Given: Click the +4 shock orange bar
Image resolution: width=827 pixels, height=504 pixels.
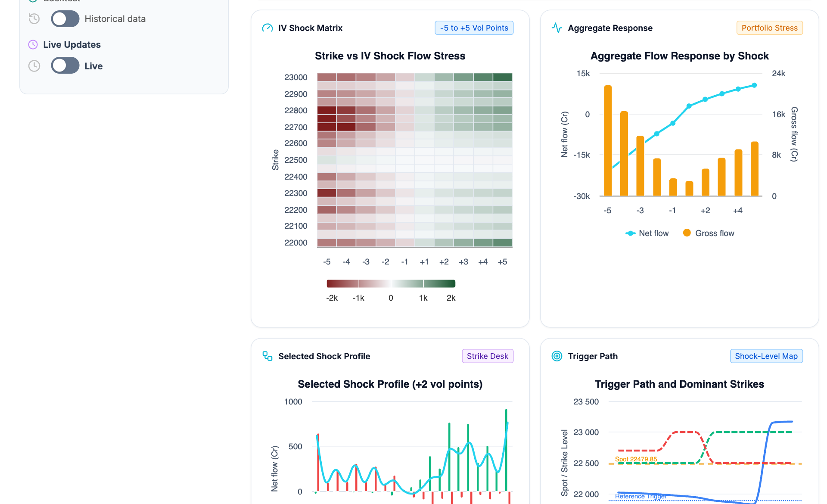Looking at the screenshot, I should (738, 172).
